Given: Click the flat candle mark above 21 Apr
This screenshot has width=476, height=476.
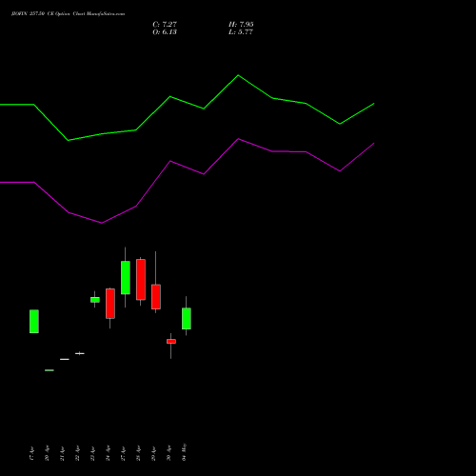Looking at the screenshot, I should pyautogui.click(x=65, y=359).
